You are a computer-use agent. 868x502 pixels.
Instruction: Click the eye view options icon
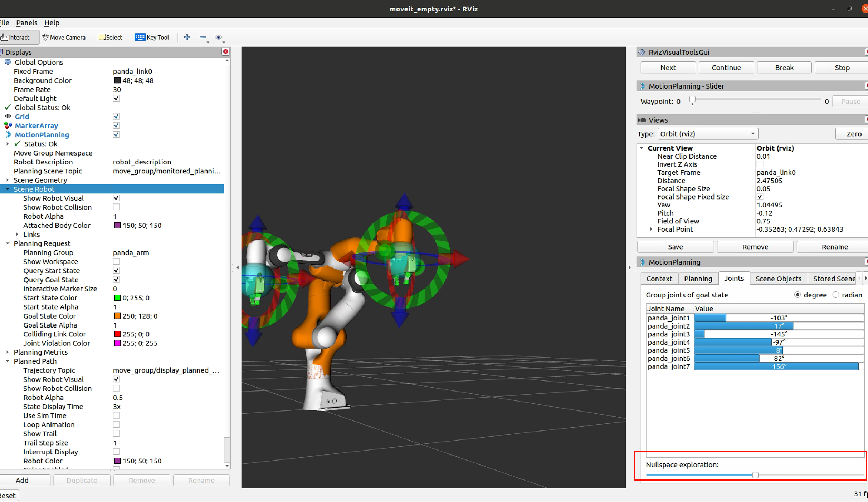[x=219, y=37]
